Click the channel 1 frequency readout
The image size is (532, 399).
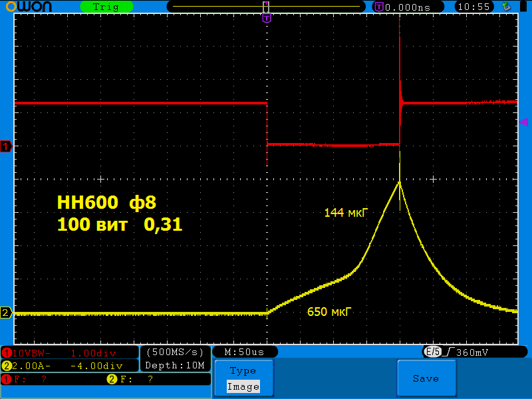pyautogui.click(x=27, y=379)
